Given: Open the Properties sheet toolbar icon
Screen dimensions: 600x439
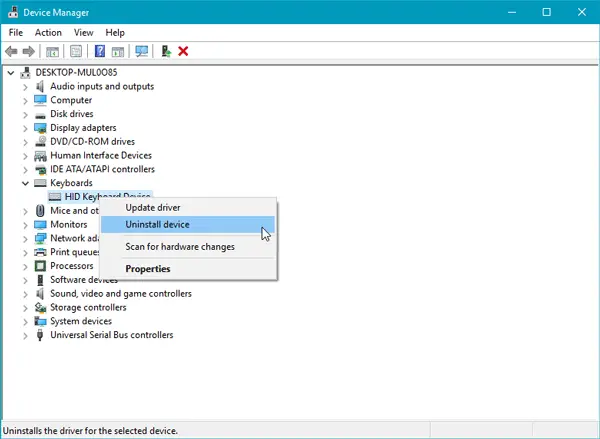Looking at the screenshot, I should [76, 51].
